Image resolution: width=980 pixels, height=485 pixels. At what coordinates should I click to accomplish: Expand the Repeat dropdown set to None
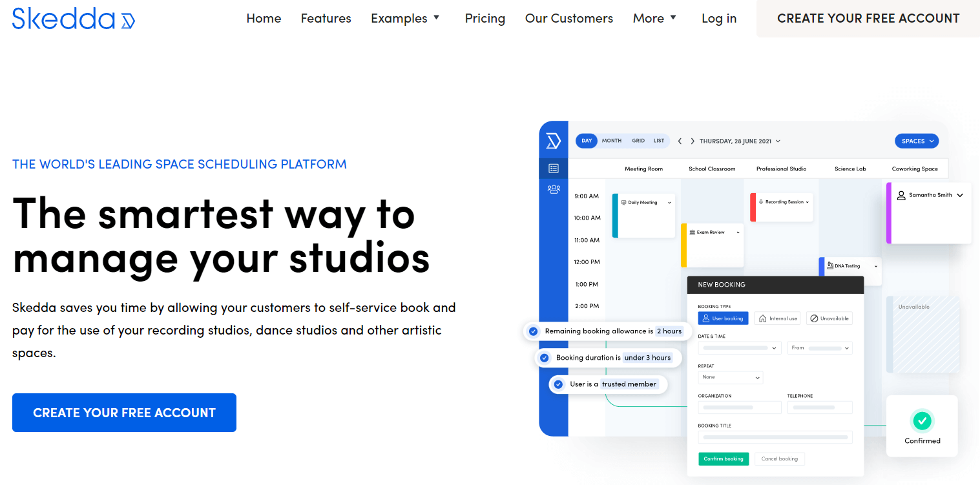[730, 377]
